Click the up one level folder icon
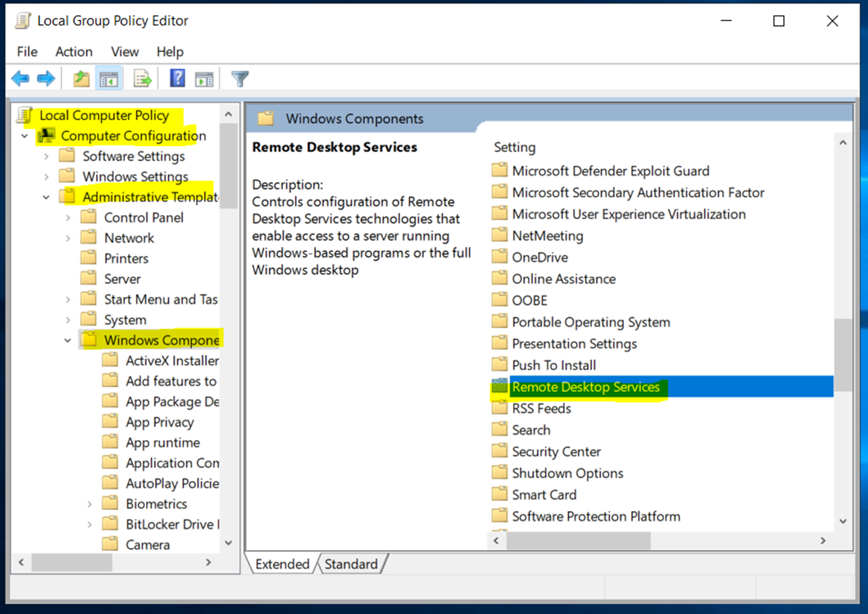The height and width of the screenshot is (614, 868). 81,78
